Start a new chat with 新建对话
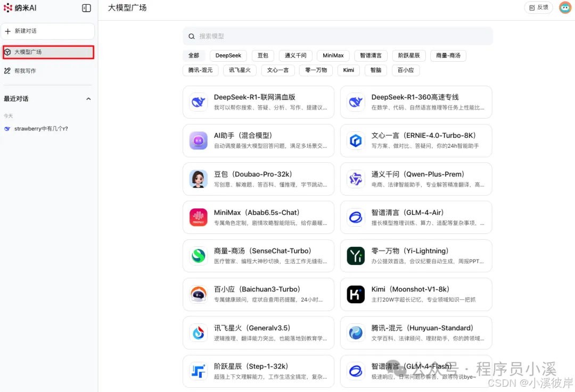This screenshot has width=575, height=392. tap(48, 31)
